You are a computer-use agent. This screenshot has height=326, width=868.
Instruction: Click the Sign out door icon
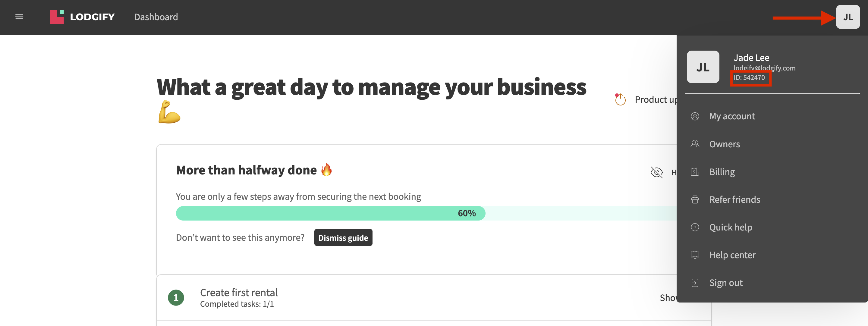[x=695, y=283]
